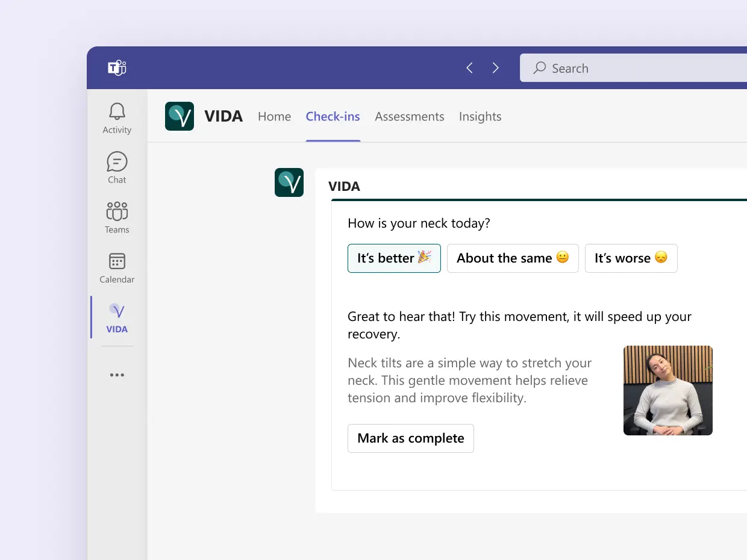Click the Mark as complete button
Viewport: 747px width, 560px height.
(x=411, y=438)
